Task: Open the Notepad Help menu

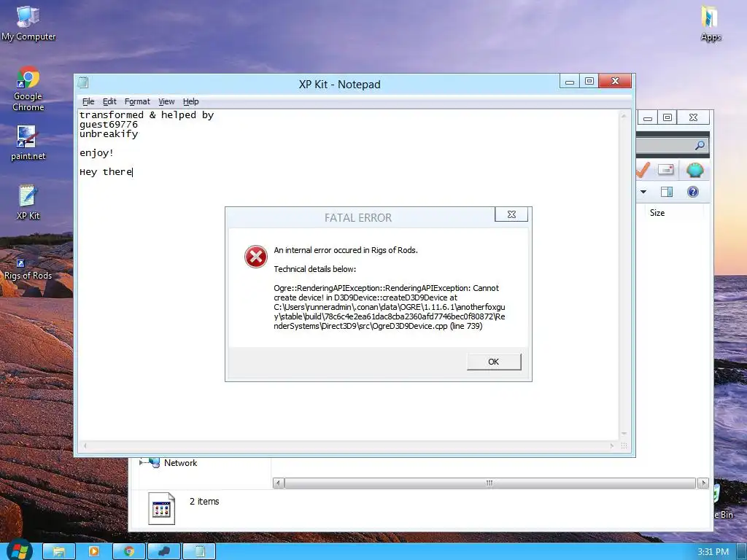Action: [x=190, y=101]
